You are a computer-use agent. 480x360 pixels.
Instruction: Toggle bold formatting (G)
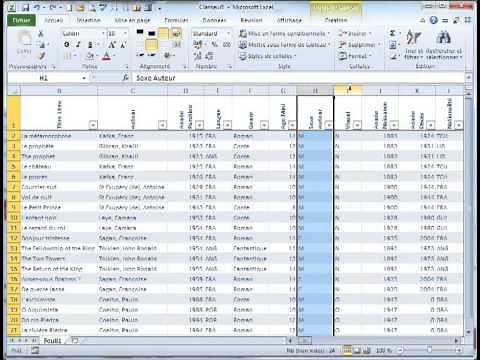point(67,44)
